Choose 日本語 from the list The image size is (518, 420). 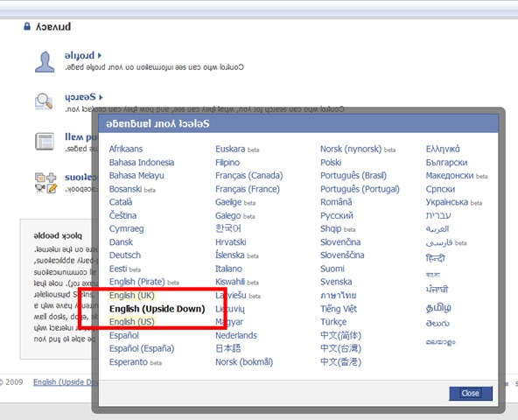tap(228, 348)
